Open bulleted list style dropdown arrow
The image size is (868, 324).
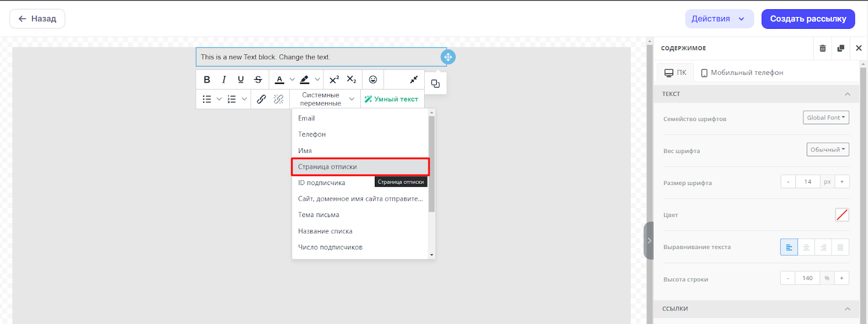219,99
